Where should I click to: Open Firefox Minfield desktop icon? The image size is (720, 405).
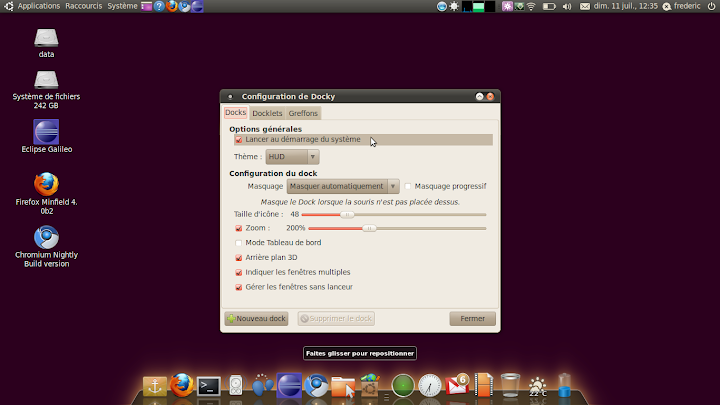click(46, 194)
